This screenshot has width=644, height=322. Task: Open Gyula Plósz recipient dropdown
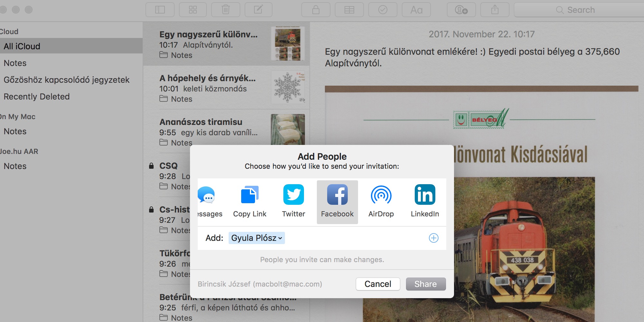coord(257,238)
